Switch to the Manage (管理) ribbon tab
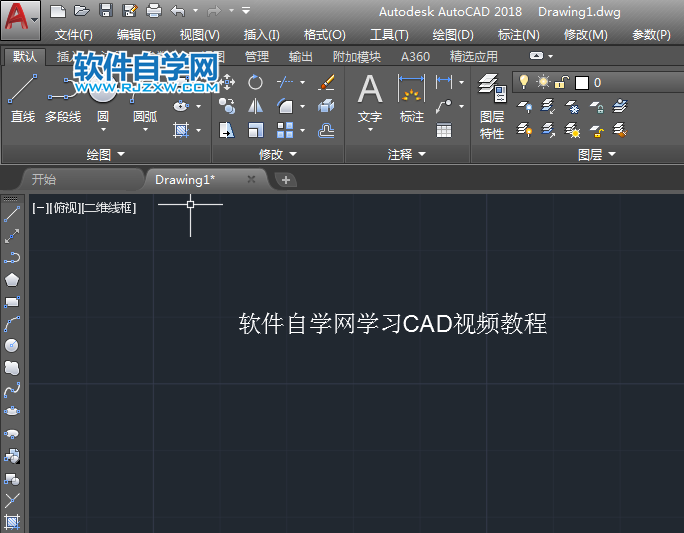 point(257,57)
